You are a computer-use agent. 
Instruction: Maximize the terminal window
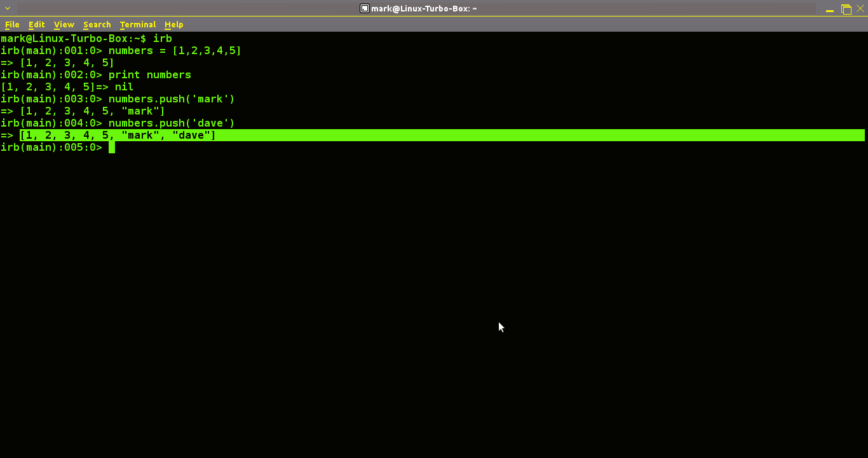[846, 9]
